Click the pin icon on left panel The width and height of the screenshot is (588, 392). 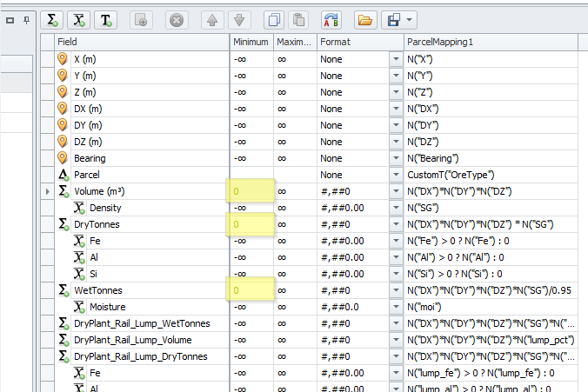click(x=24, y=19)
